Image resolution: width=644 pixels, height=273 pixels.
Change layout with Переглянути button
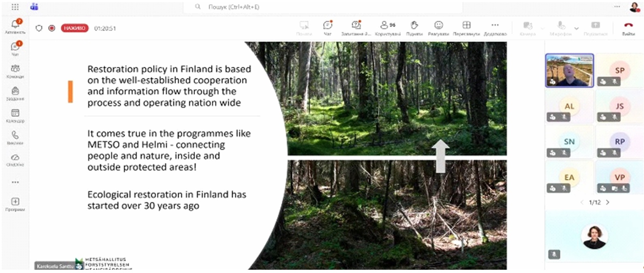(x=466, y=28)
